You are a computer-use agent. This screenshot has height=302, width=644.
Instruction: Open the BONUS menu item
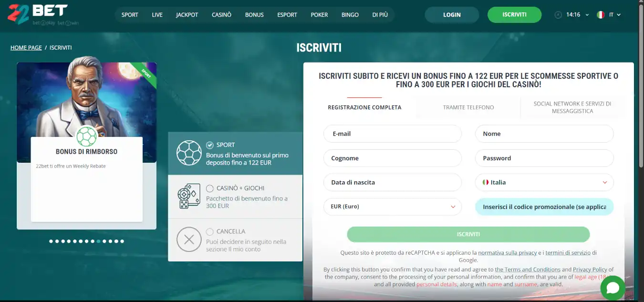pos(254,15)
